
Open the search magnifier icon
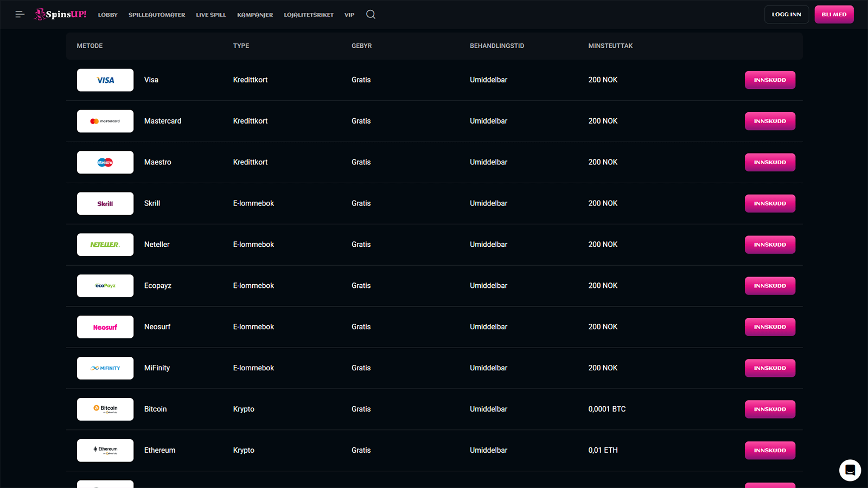tap(371, 15)
